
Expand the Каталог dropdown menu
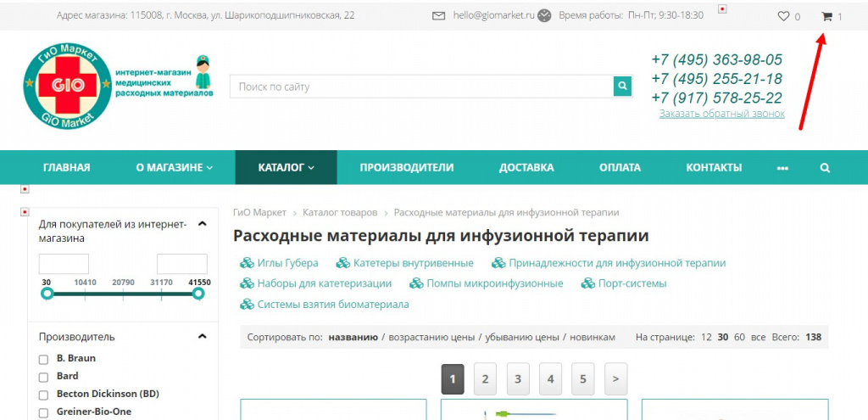[x=286, y=168]
